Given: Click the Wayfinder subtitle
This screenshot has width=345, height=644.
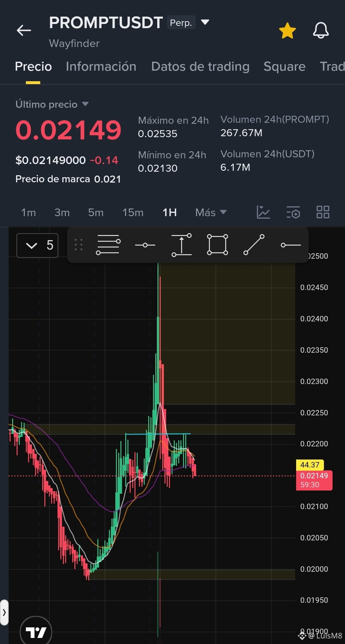Looking at the screenshot, I should pyautogui.click(x=74, y=43).
